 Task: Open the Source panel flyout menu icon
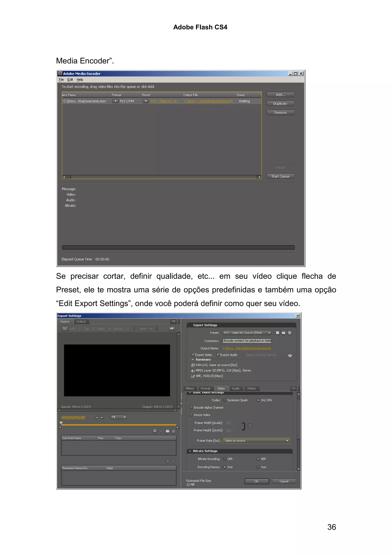tap(173, 322)
